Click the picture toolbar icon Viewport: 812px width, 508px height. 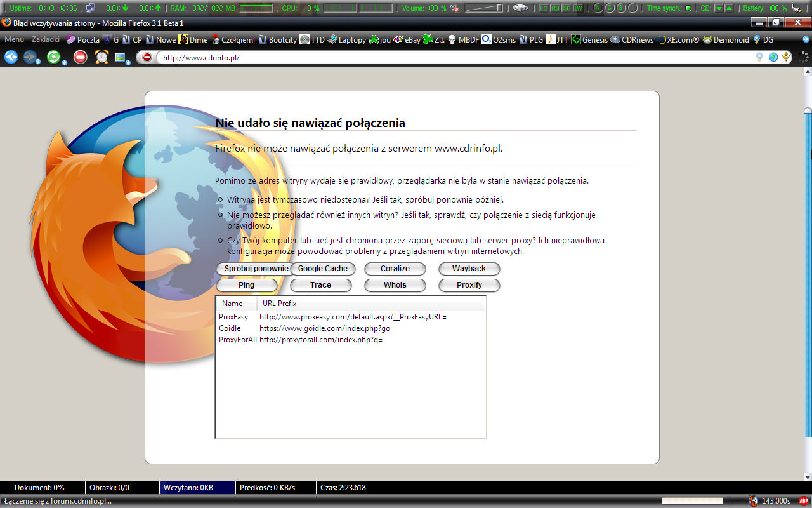pos(121,57)
